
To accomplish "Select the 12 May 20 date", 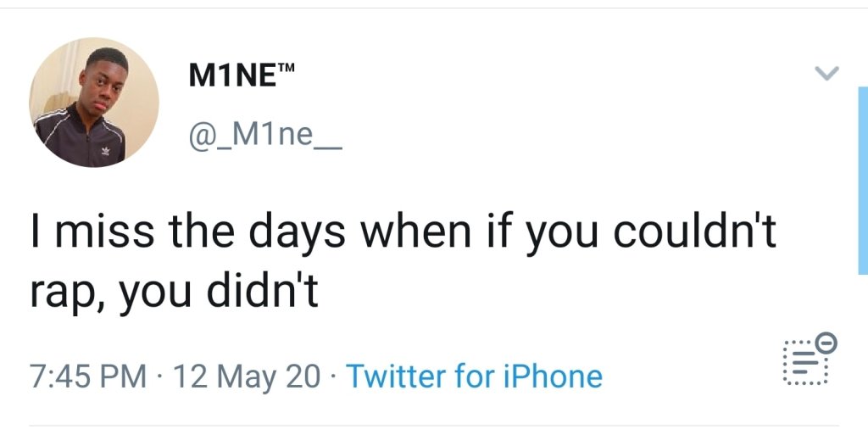I will point(247,376).
